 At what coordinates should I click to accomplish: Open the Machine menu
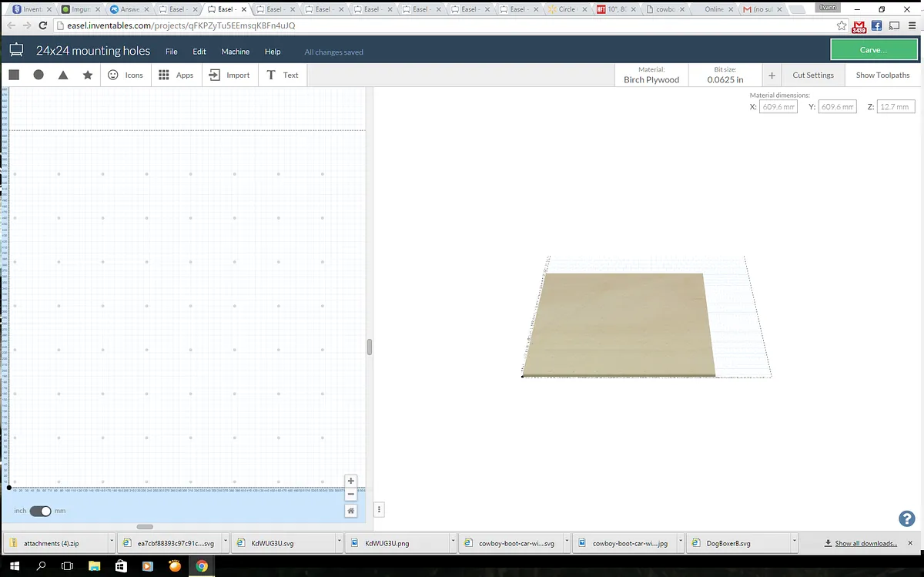235,52
